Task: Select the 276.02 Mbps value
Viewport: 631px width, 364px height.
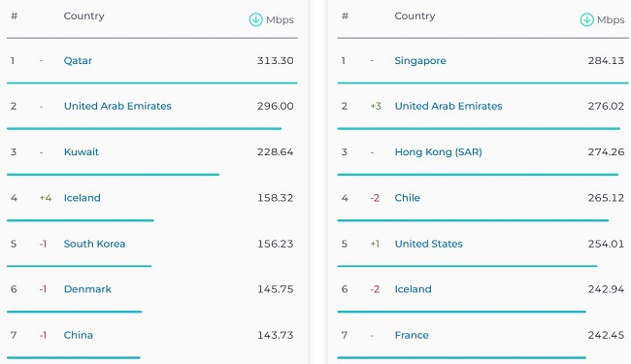Action: click(606, 106)
